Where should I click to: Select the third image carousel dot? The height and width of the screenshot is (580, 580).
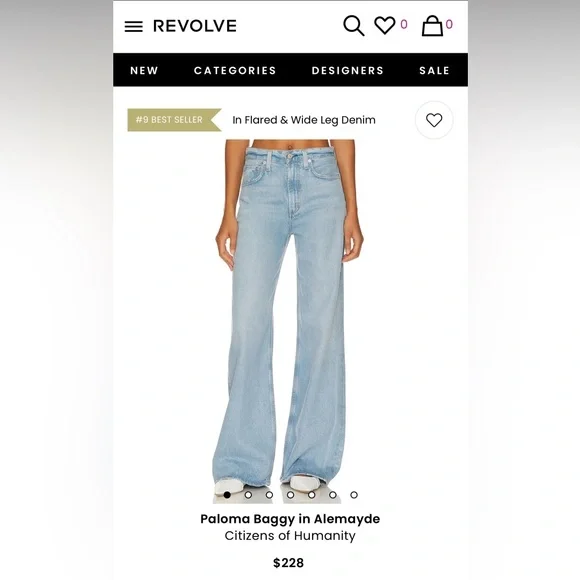point(269,495)
